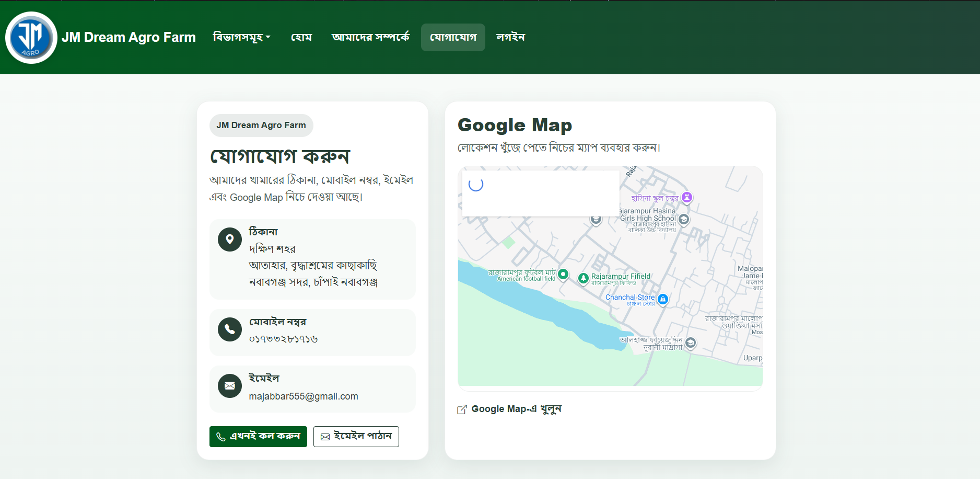Click the দক্ষিণ শহর address line
Screen dimensions: 980x479
tap(272, 249)
